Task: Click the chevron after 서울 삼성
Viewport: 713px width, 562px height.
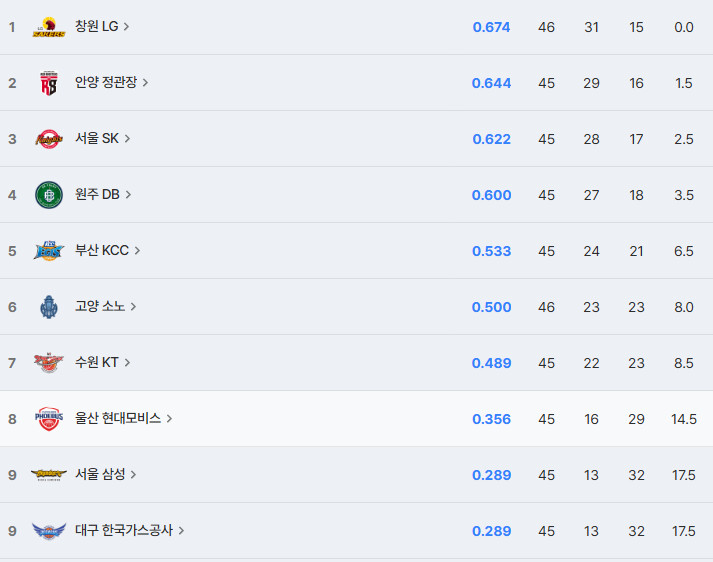Action: [x=133, y=475]
